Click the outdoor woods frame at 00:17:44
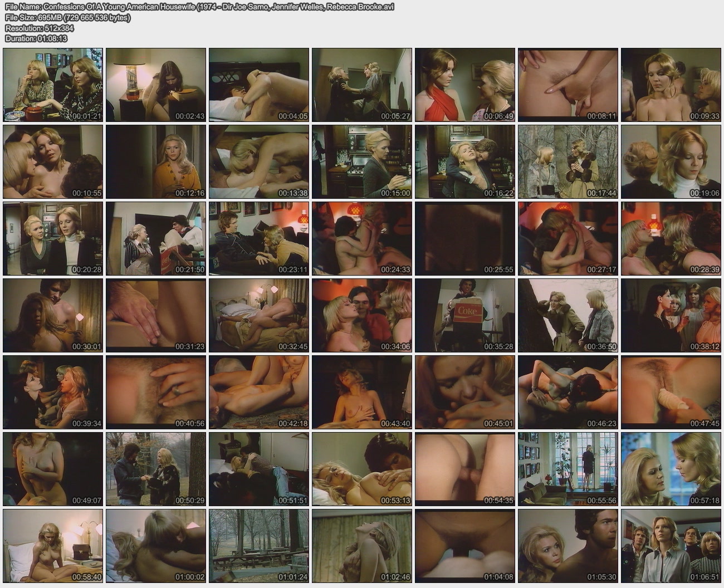 click(568, 161)
